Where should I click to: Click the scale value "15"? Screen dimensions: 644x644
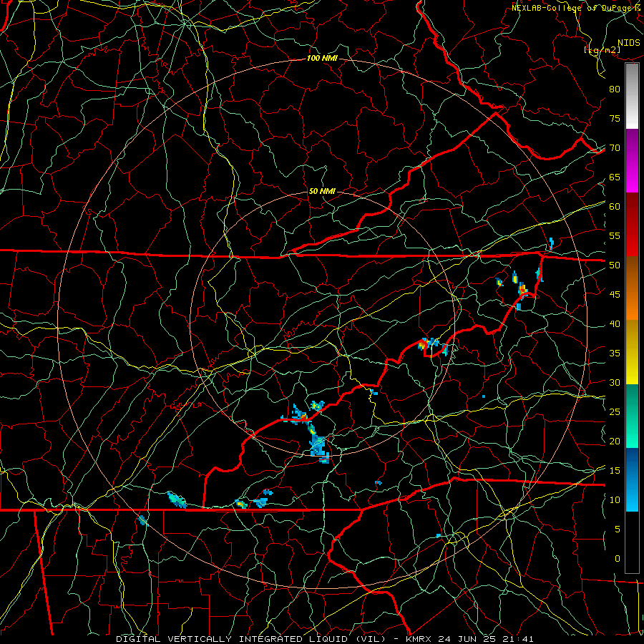click(615, 471)
